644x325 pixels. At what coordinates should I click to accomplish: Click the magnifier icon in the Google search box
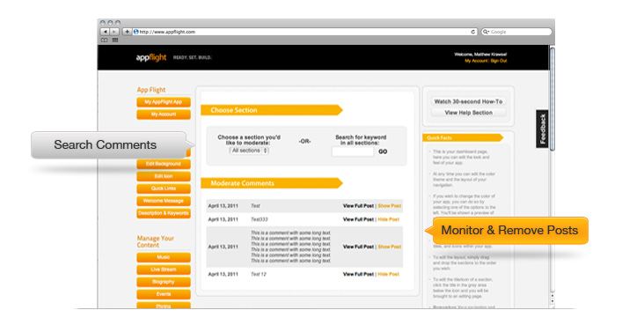coord(486,32)
